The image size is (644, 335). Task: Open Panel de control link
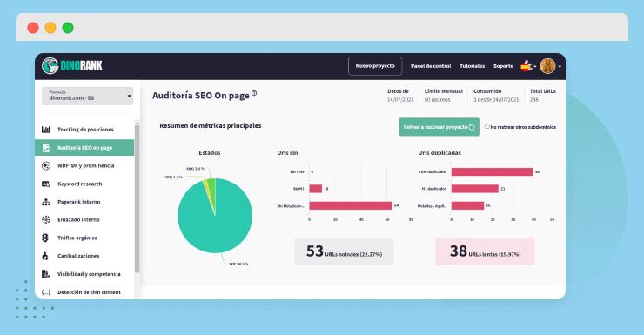(431, 66)
